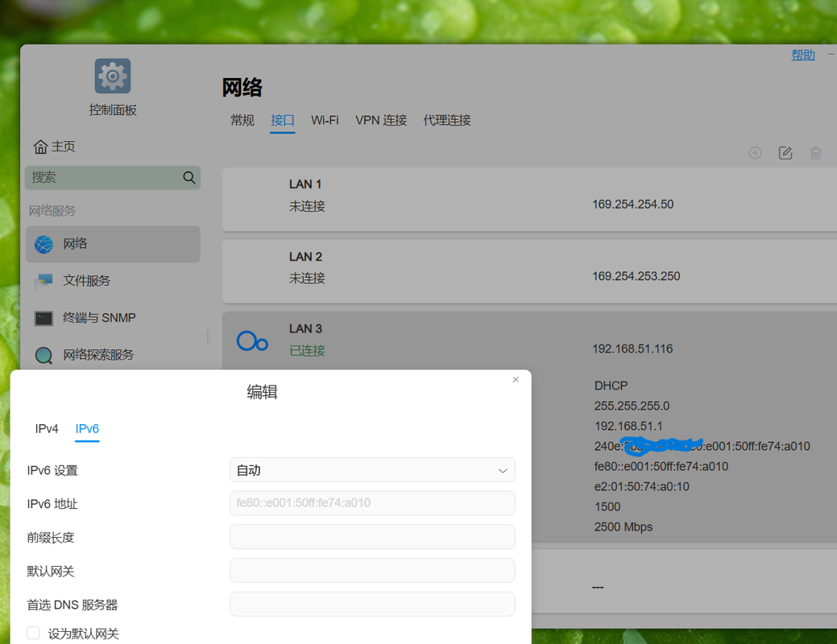837x644 pixels.
Task: Click 网络服务 section label
Action: click(52, 211)
